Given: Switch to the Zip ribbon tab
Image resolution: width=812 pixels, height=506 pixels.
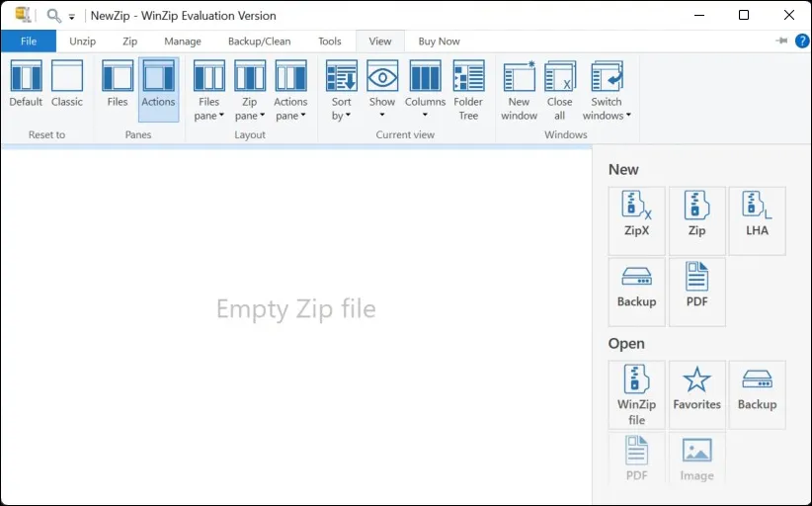Looking at the screenshot, I should (129, 41).
